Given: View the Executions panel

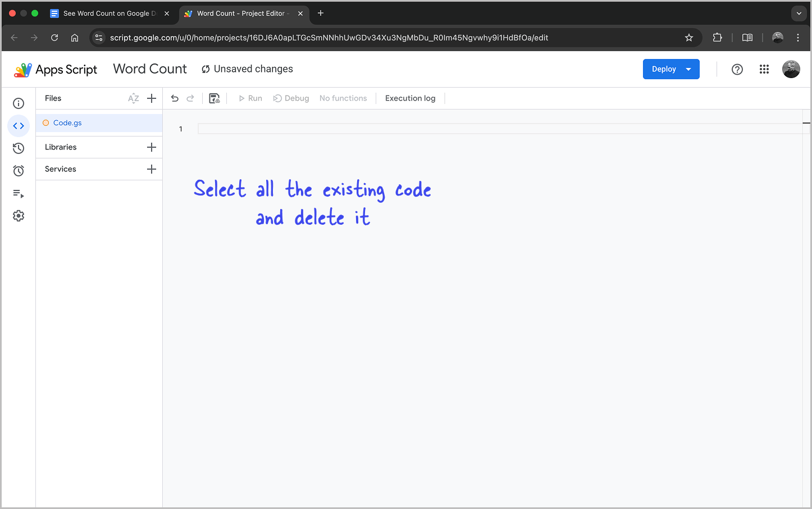Looking at the screenshot, I should (x=19, y=194).
